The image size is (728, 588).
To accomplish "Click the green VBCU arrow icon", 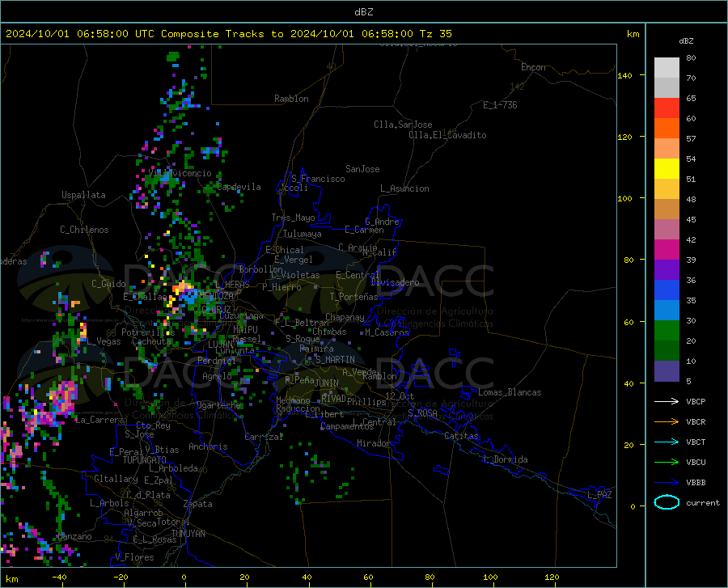I will tap(667, 462).
